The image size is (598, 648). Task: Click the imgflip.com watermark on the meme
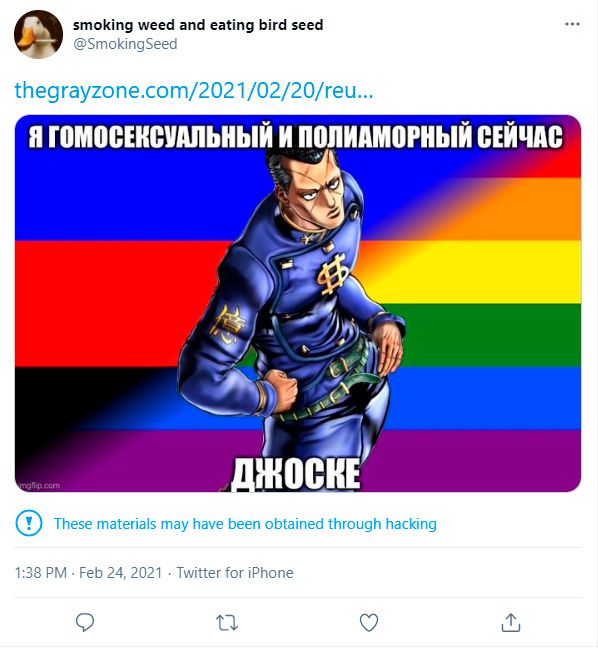pyautogui.click(x=38, y=485)
